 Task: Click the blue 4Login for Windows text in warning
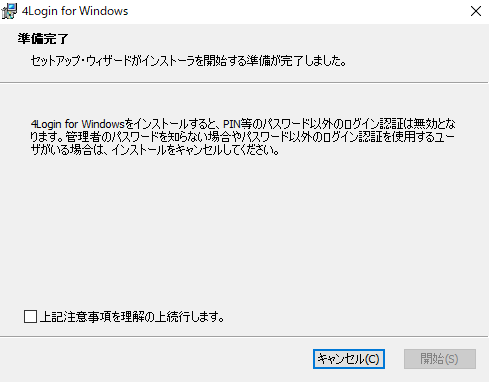pos(77,124)
